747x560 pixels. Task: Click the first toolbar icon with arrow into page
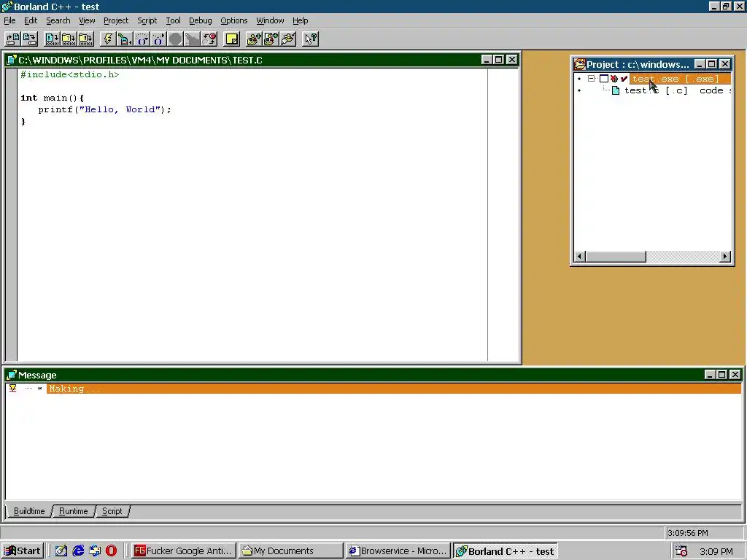pos(13,39)
